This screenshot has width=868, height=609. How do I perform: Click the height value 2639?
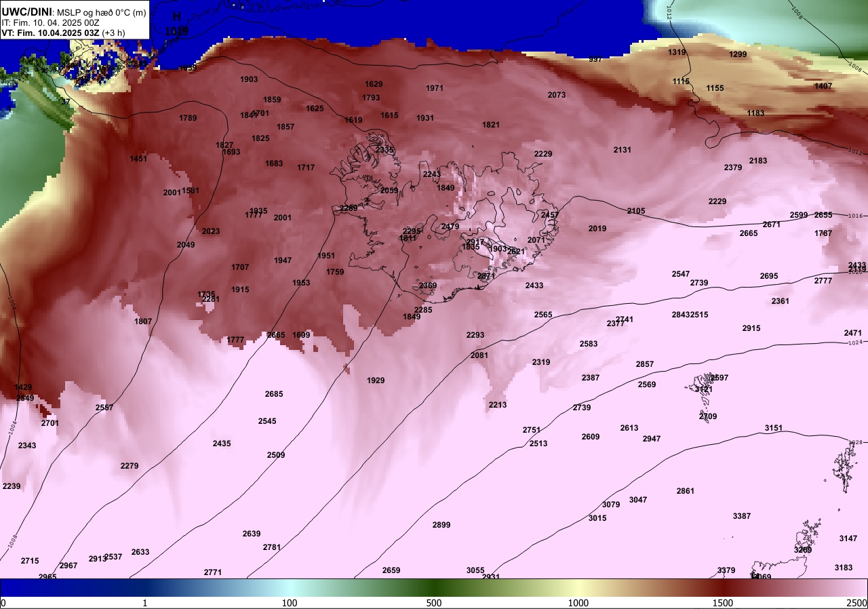coord(252,534)
